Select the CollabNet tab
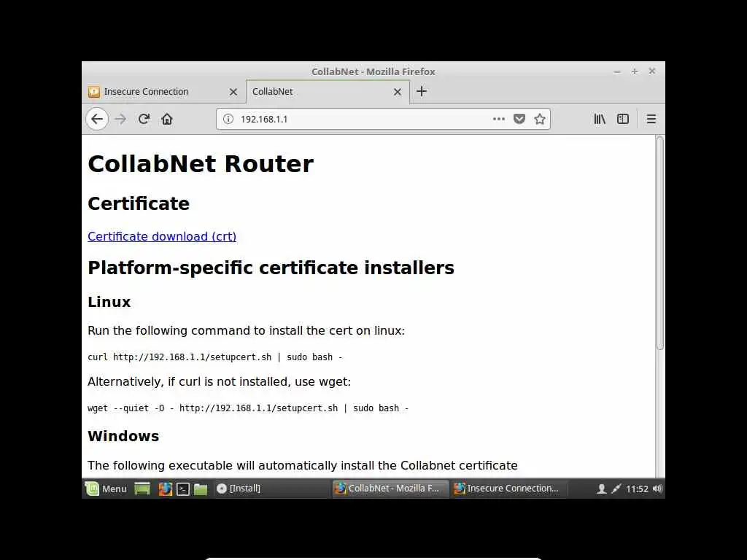 [x=328, y=91]
